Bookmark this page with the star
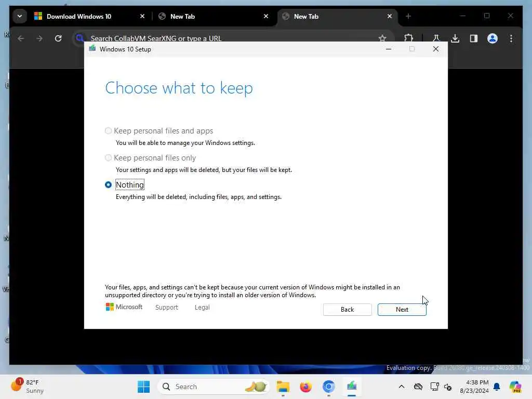532x399 pixels. (x=382, y=38)
